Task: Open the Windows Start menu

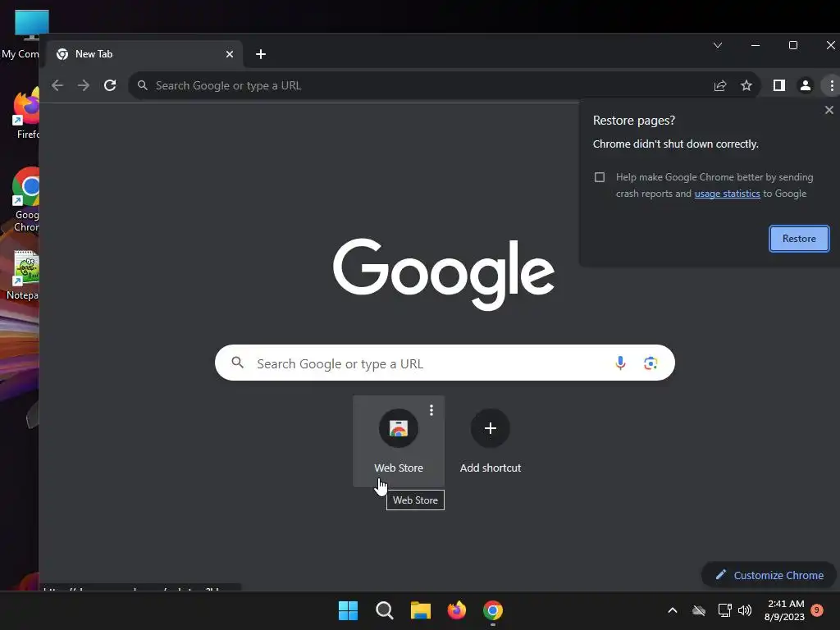Action: 348,610
